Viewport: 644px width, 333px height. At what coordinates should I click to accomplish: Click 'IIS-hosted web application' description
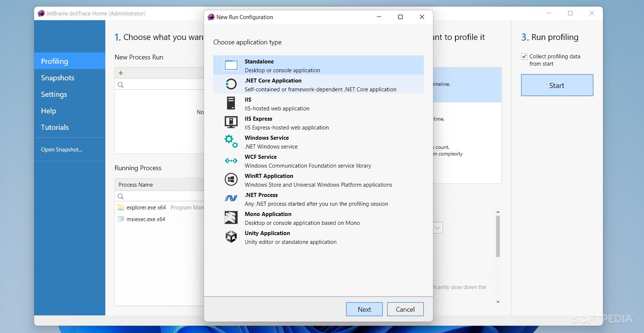tap(277, 109)
